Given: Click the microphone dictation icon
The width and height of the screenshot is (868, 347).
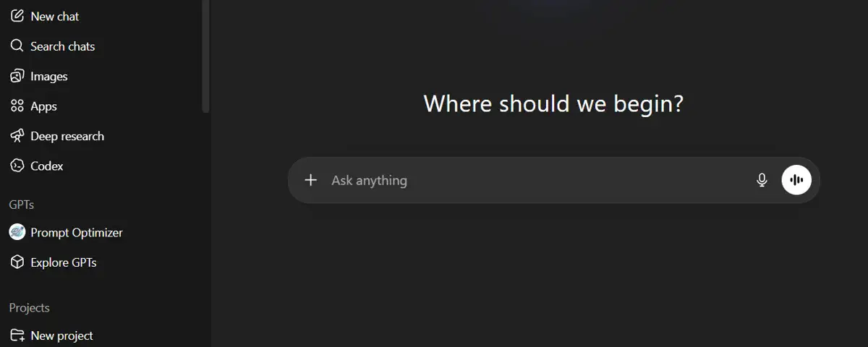Looking at the screenshot, I should pyautogui.click(x=762, y=180).
